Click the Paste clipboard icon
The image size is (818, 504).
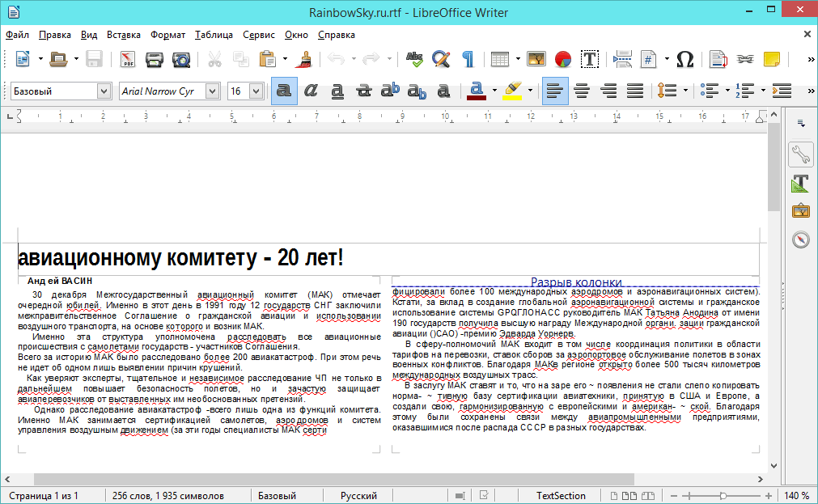pos(268,59)
